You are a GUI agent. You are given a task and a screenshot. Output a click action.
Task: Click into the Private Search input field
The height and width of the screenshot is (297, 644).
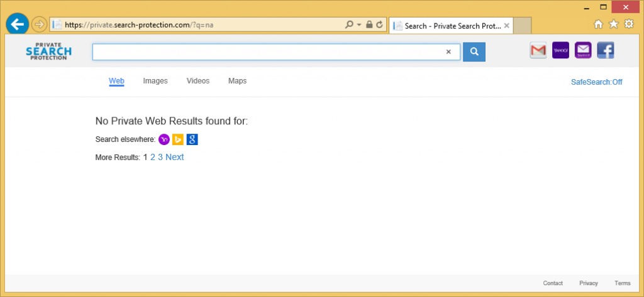[267, 52]
